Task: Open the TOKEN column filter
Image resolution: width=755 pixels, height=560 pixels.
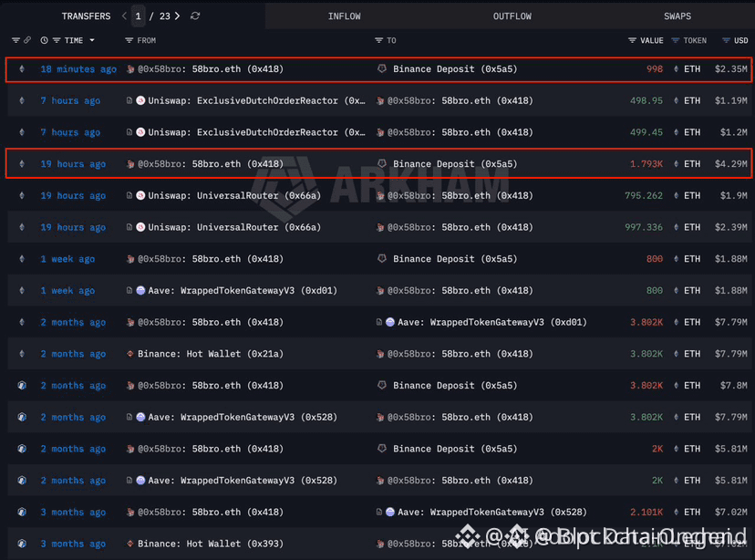Action: click(x=676, y=40)
